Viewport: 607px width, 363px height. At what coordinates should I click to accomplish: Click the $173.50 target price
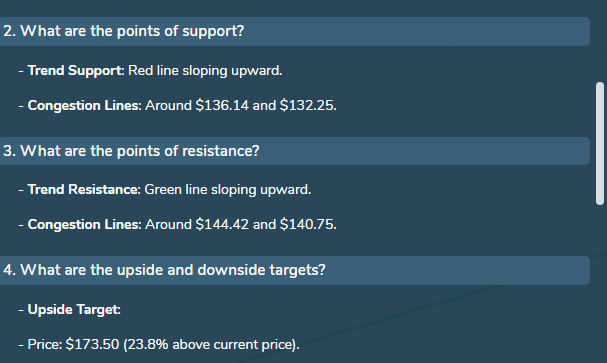93,344
